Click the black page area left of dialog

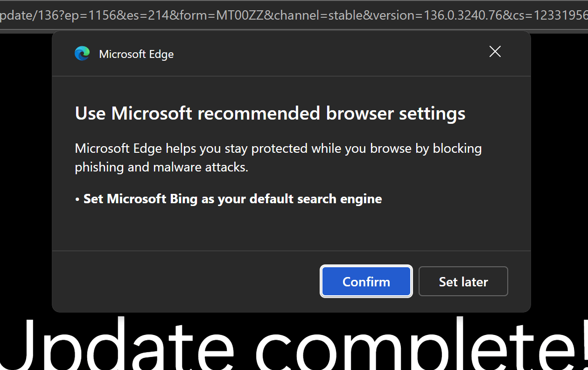click(26, 173)
